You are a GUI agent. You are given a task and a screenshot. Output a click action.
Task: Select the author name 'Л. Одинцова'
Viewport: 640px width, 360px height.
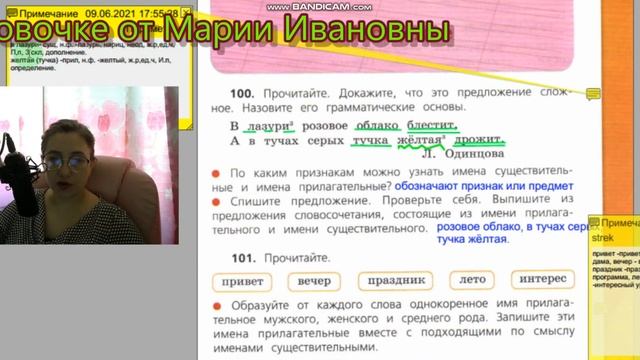(463, 154)
